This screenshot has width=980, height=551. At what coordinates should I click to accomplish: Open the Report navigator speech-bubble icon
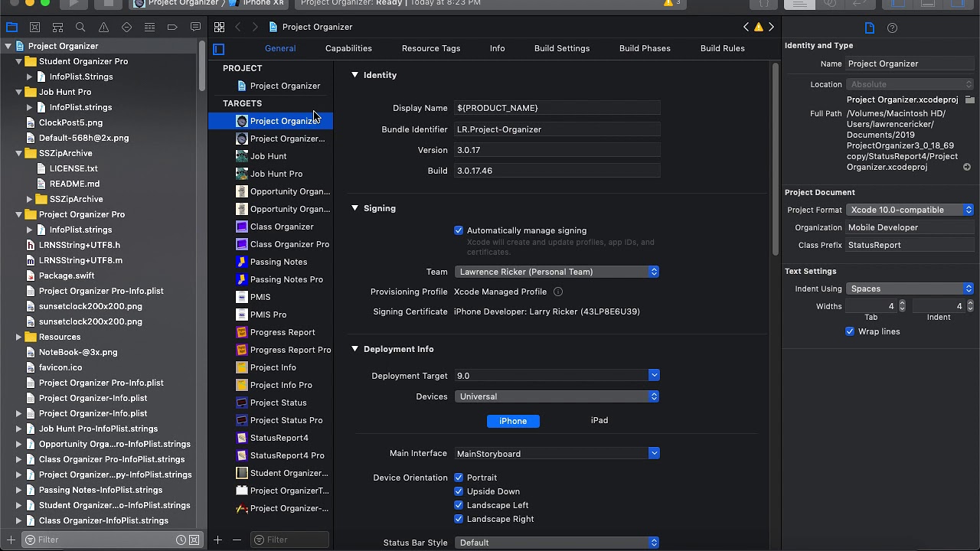point(195,27)
